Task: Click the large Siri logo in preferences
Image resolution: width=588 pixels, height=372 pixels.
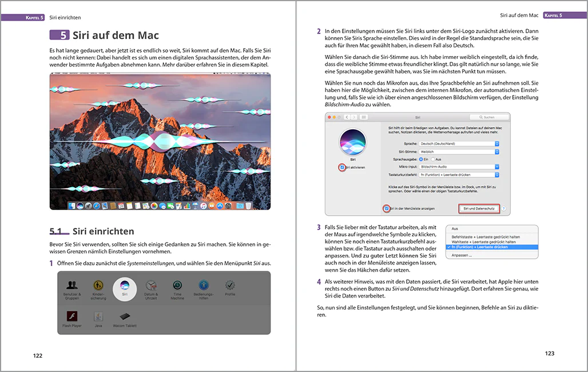Action: pyautogui.click(x=352, y=142)
